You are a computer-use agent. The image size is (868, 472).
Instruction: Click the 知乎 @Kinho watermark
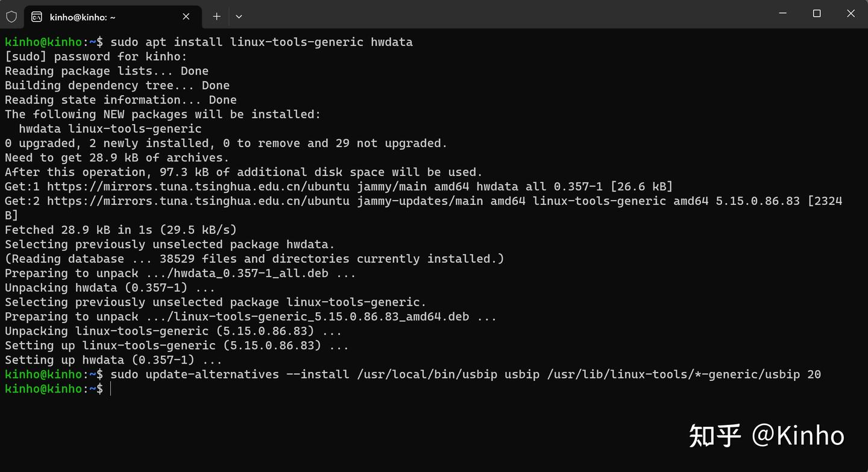766,435
